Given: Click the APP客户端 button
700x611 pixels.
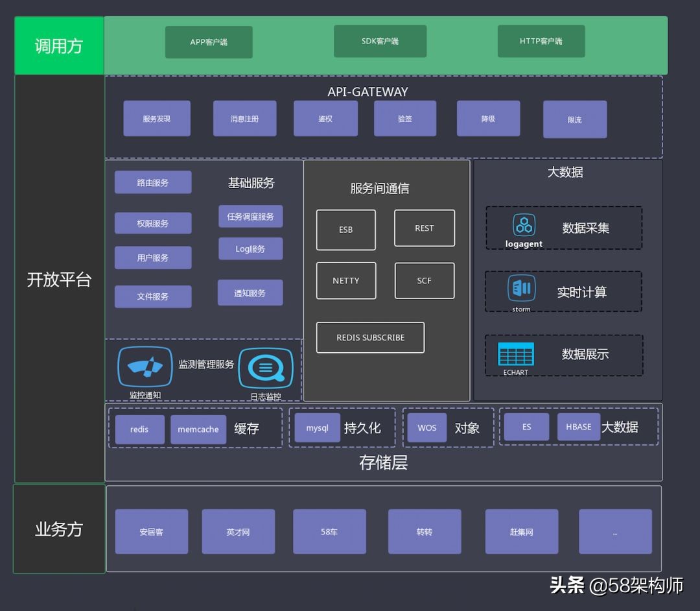Looking at the screenshot, I should point(209,42).
